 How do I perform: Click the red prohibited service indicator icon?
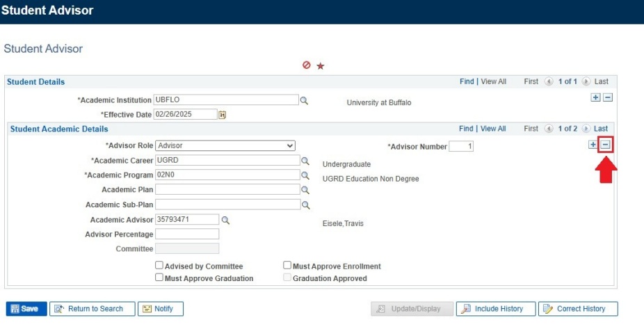point(307,65)
